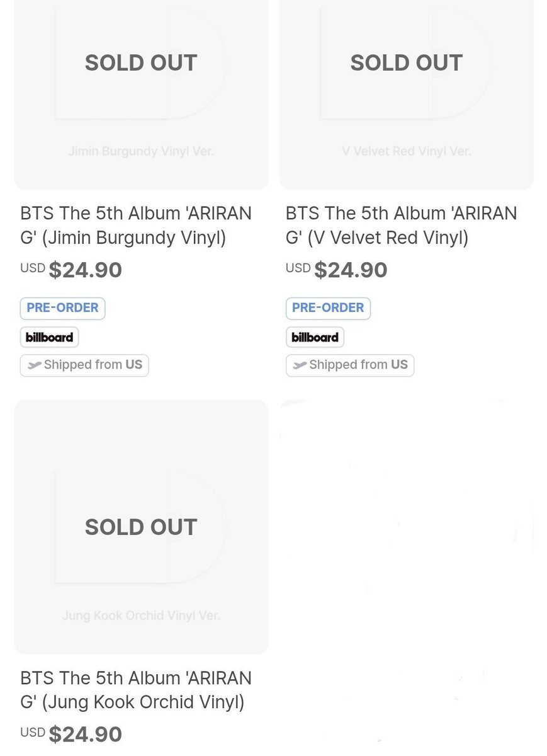Open the 'ARIRANG' (Jimin Burgundy Vinyl) title link
The image size is (547, 756).
(x=136, y=226)
